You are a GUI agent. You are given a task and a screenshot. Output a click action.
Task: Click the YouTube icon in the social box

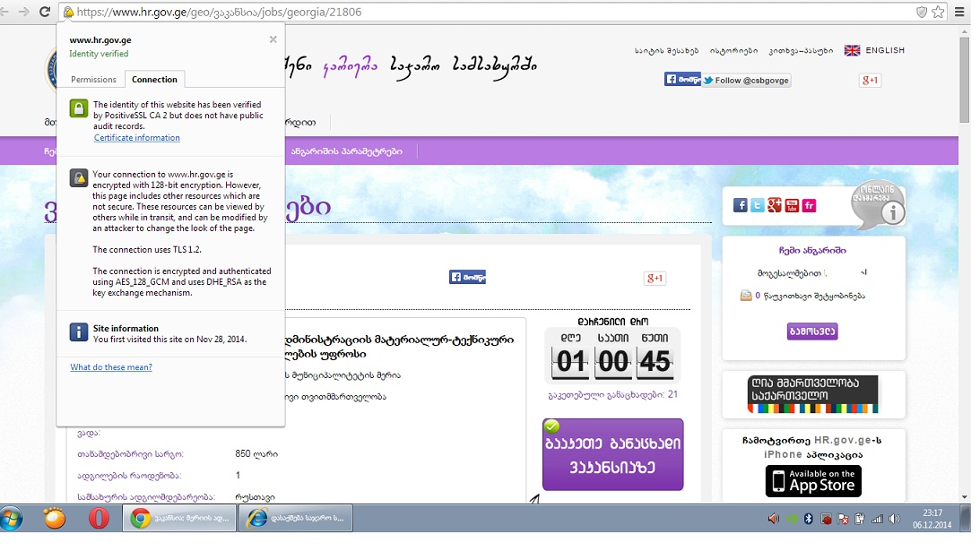click(792, 205)
